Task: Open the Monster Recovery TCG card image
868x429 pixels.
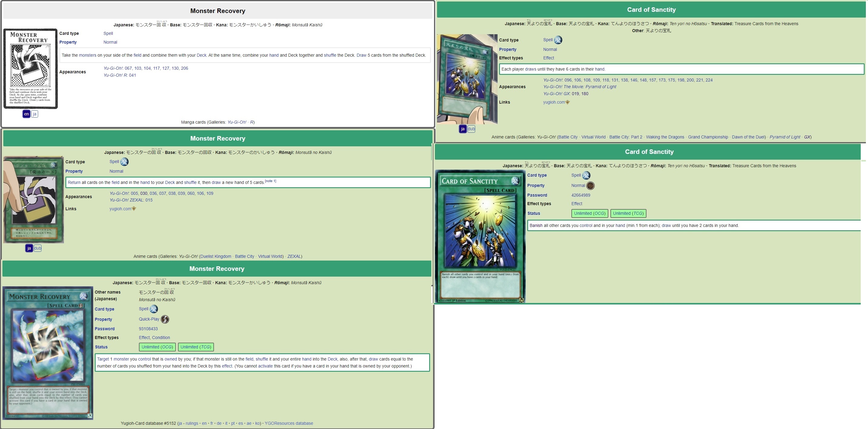Action: (x=48, y=353)
